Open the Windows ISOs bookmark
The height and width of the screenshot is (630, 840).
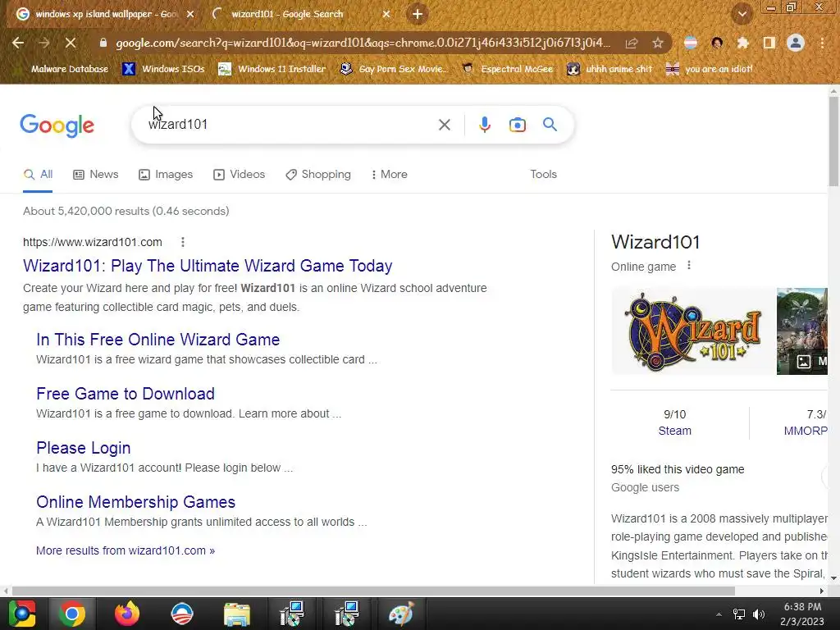[163, 69]
